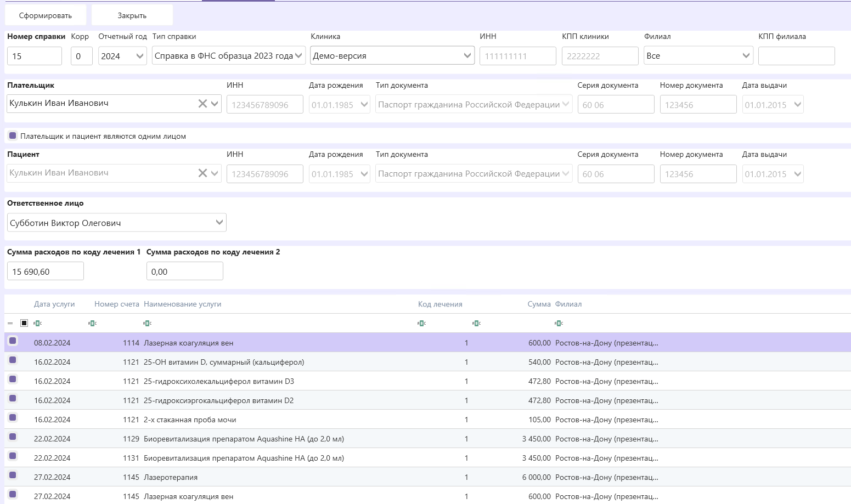
Task: Click the 105,00 amount cell
Action: [x=539, y=420]
